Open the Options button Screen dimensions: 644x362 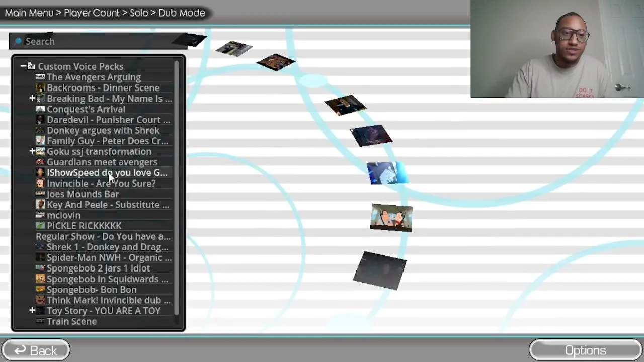pyautogui.click(x=586, y=350)
